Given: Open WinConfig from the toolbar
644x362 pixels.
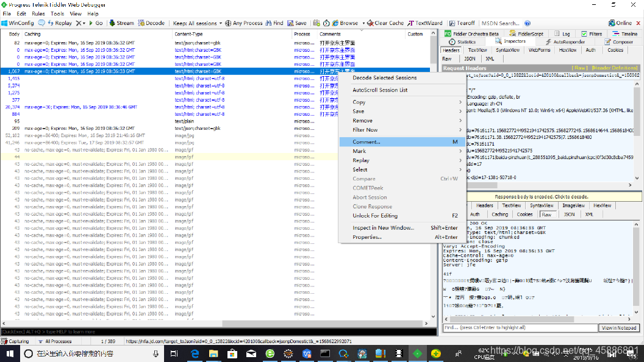Looking at the screenshot, I should click(17, 23).
